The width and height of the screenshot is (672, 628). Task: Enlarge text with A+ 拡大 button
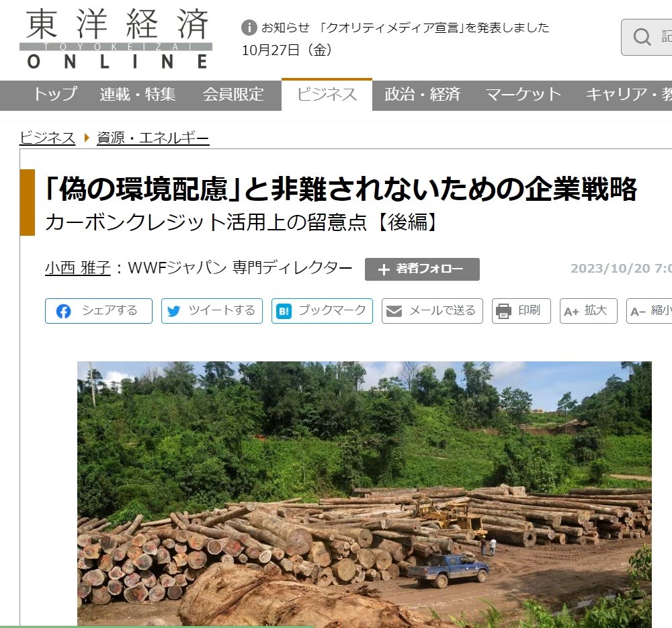589,310
